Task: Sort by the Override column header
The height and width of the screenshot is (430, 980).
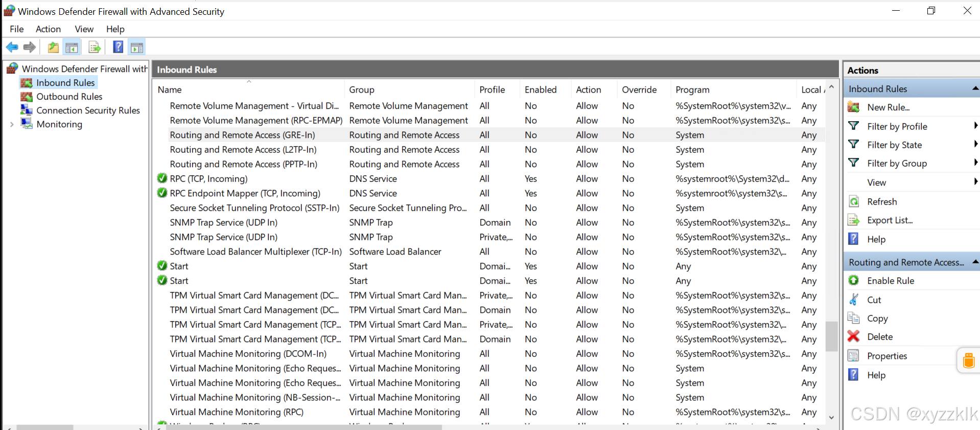Action: click(643, 89)
